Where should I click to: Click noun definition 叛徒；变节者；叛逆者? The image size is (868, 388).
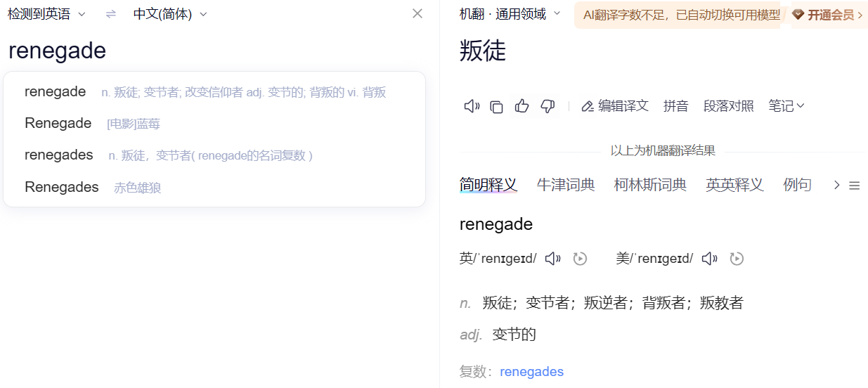click(x=613, y=303)
